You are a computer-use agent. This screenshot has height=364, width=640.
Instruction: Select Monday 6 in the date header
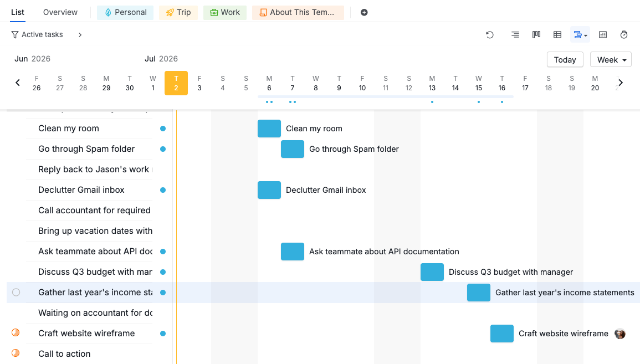pyautogui.click(x=269, y=83)
